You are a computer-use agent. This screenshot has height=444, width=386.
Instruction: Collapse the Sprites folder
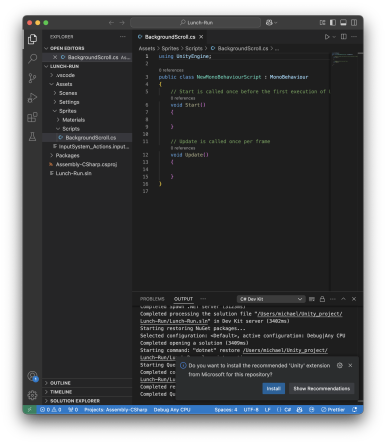[68, 111]
